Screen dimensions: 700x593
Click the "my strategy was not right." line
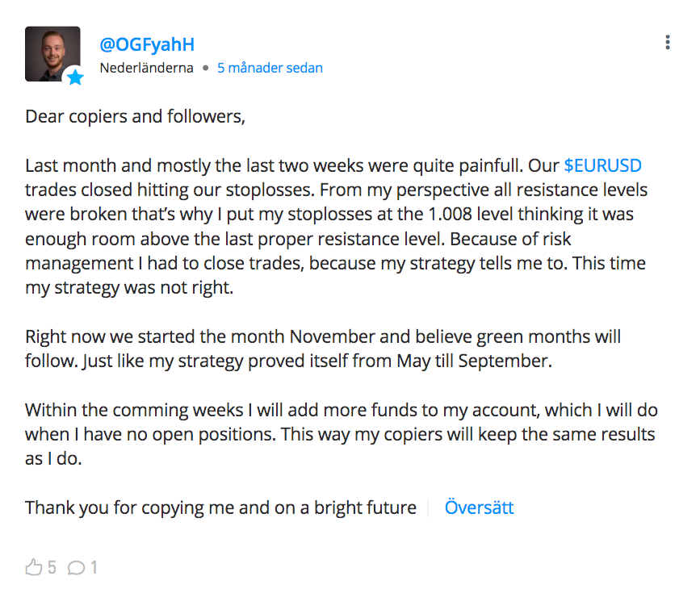click(x=129, y=288)
